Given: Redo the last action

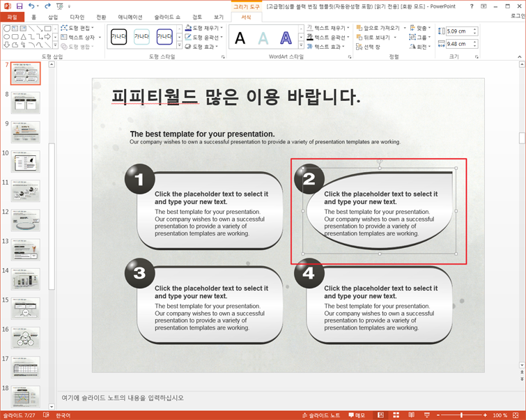Looking at the screenshot, I should [x=47, y=6].
